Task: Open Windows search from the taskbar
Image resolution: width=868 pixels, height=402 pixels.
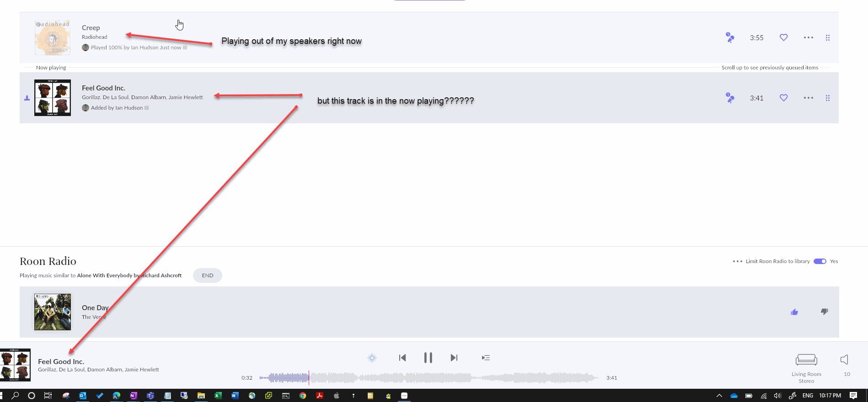Action: [15, 396]
